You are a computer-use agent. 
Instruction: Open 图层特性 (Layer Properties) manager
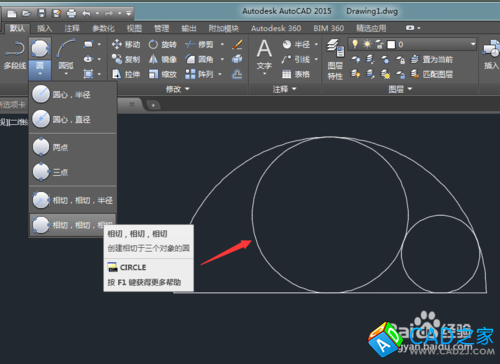click(x=335, y=59)
